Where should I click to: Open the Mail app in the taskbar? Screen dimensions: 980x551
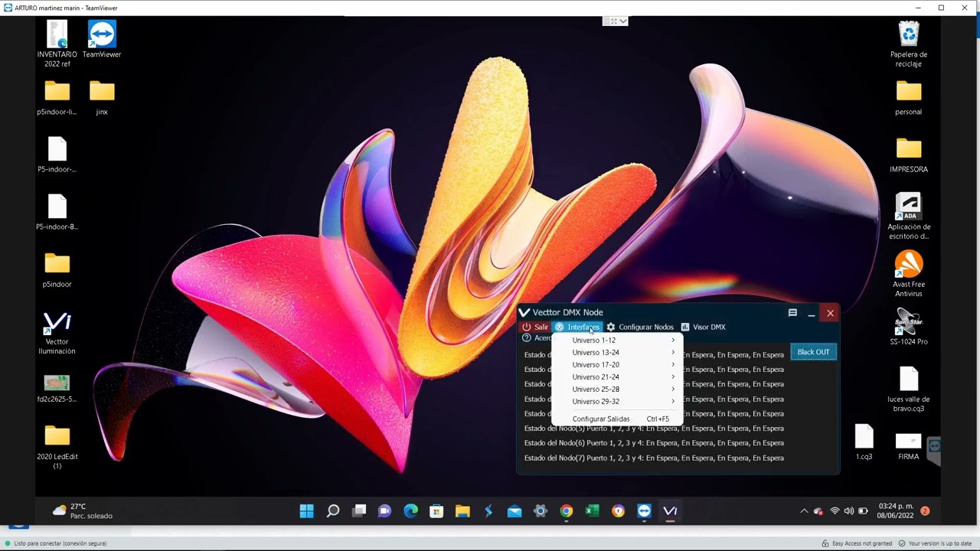coord(514,511)
